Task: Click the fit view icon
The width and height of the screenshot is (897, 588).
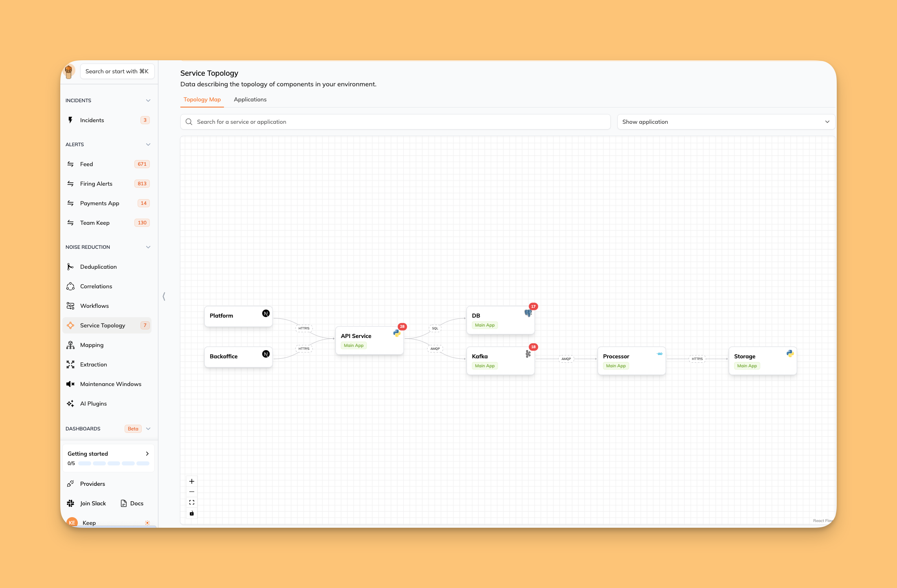Action: point(192,502)
